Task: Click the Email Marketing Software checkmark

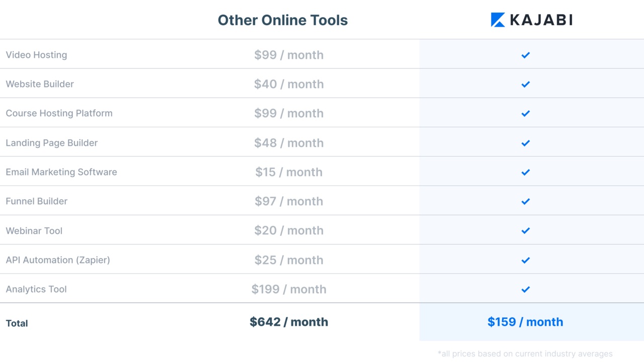Action: click(x=525, y=172)
